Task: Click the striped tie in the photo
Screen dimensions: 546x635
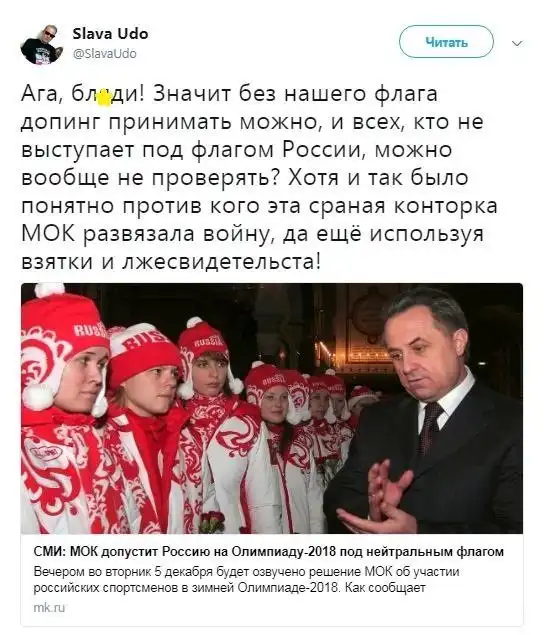Action: click(430, 428)
